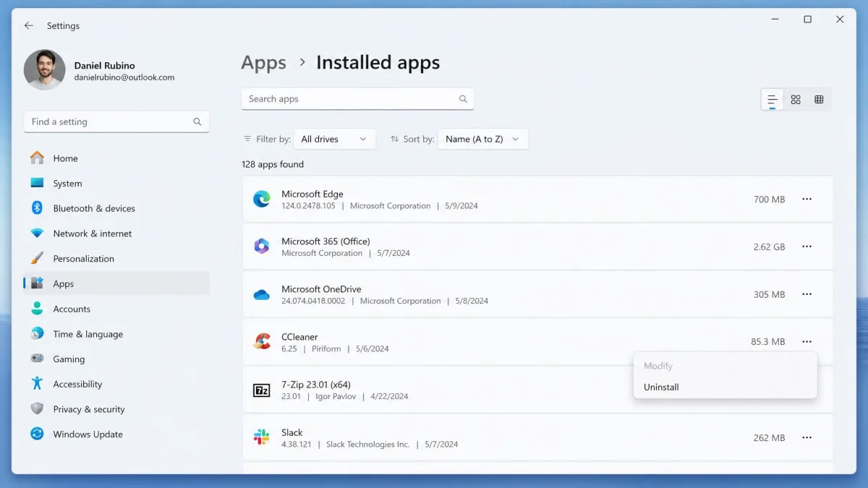Screen dimensions: 868x488
Task: Click the Slack name text
Action: [x=292, y=432]
